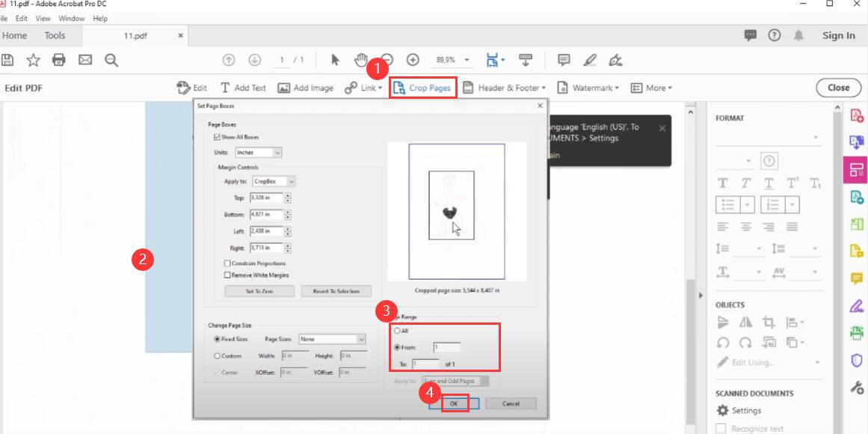868x434 pixels.
Task: Select the Crop Pages tool
Action: coord(422,88)
